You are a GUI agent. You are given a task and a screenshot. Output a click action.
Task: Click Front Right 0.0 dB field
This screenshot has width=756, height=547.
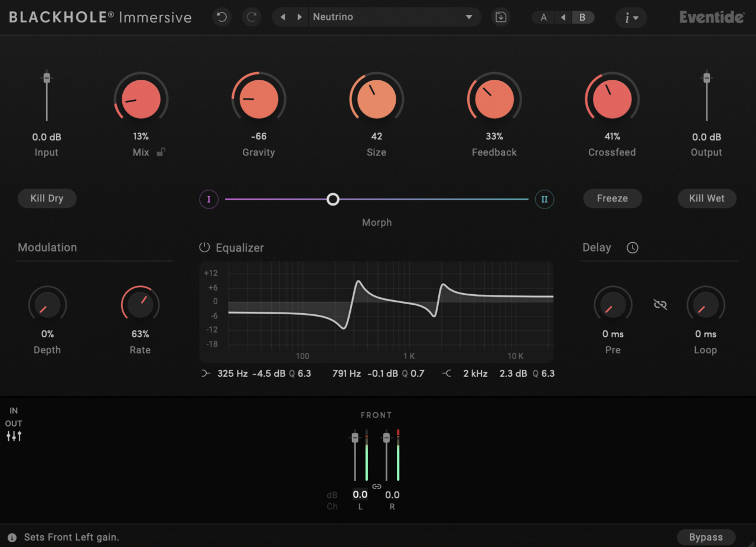(392, 495)
